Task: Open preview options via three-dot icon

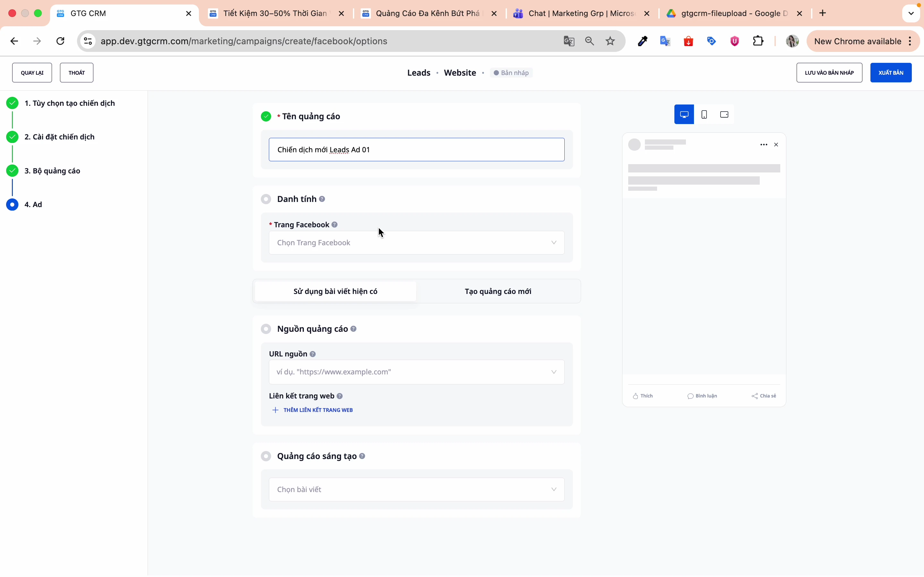Action: (x=763, y=144)
